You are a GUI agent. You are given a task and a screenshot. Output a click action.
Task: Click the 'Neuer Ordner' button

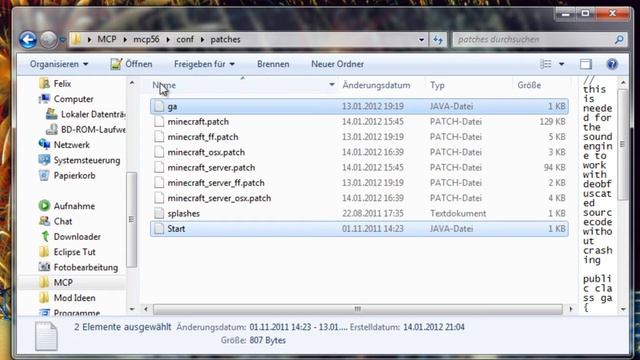[x=337, y=64]
